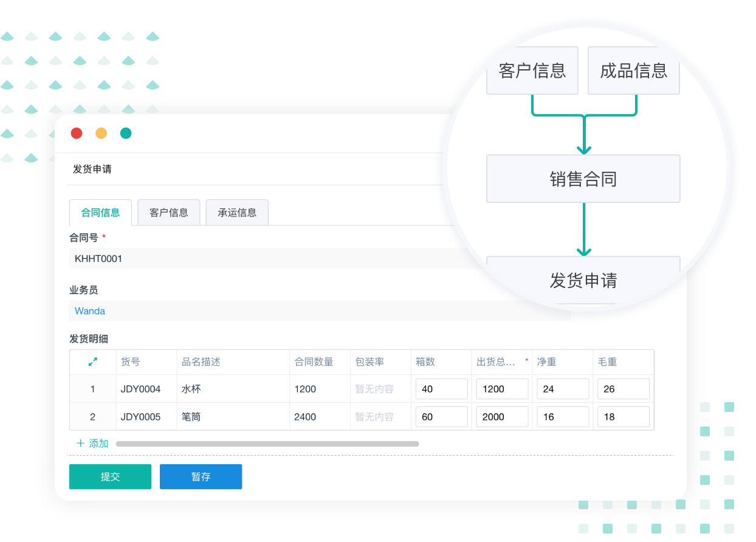Click the plus icon to add row
The width and height of the screenshot is (756, 542).
[x=80, y=444]
